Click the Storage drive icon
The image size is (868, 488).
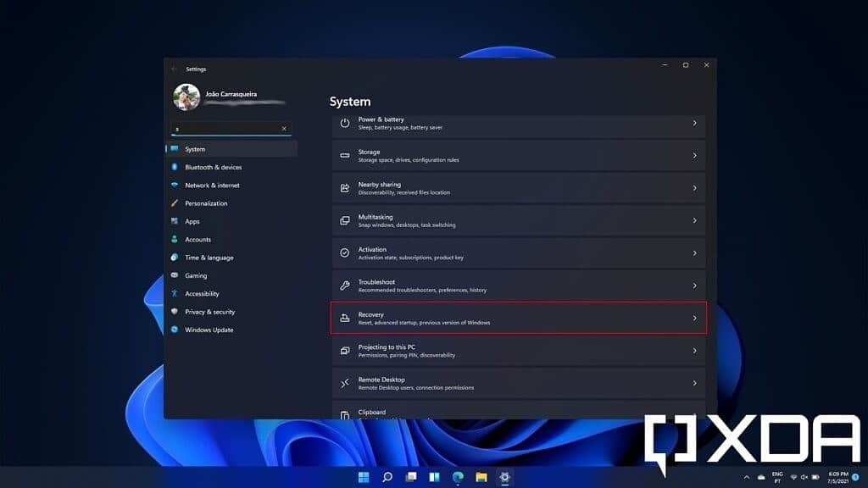click(x=345, y=156)
